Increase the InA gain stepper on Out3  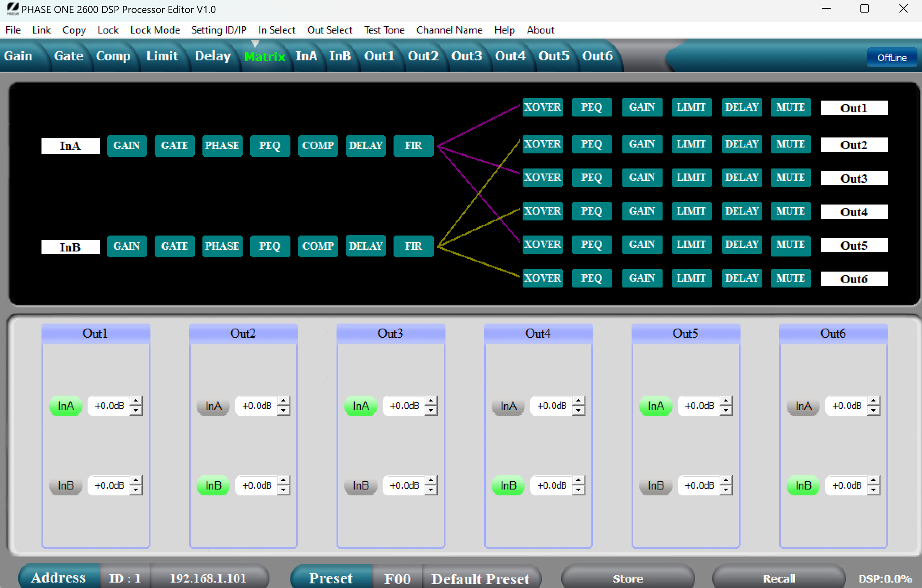click(x=431, y=401)
